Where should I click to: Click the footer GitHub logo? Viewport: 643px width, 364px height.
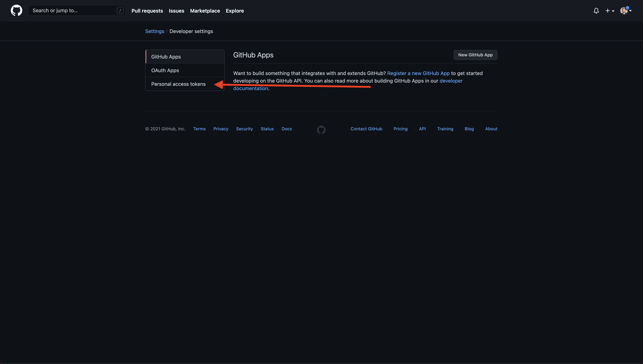(x=321, y=130)
